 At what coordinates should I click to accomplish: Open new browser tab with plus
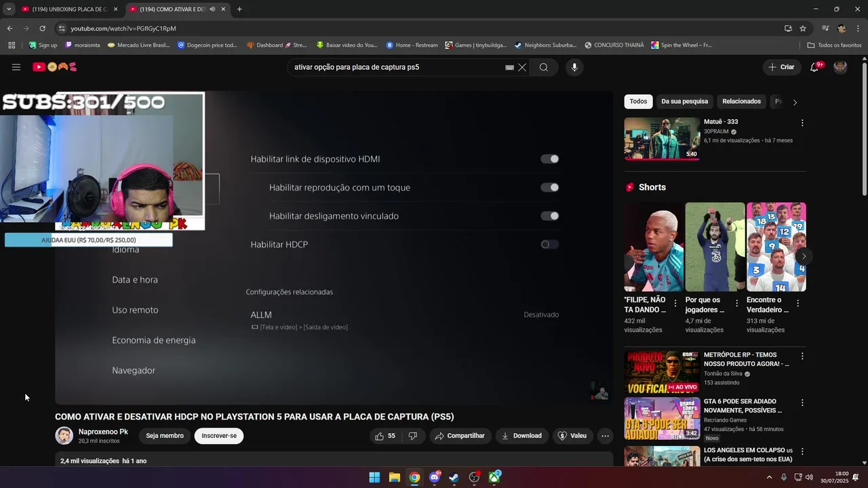pyautogui.click(x=239, y=9)
